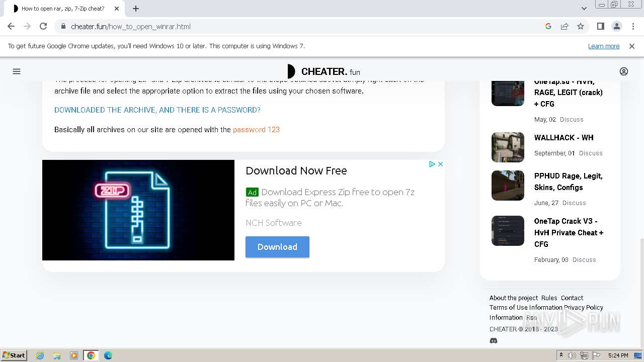Click the 5:24 PM system clock
Viewport: 644px width, 362px height.
[x=618, y=355]
